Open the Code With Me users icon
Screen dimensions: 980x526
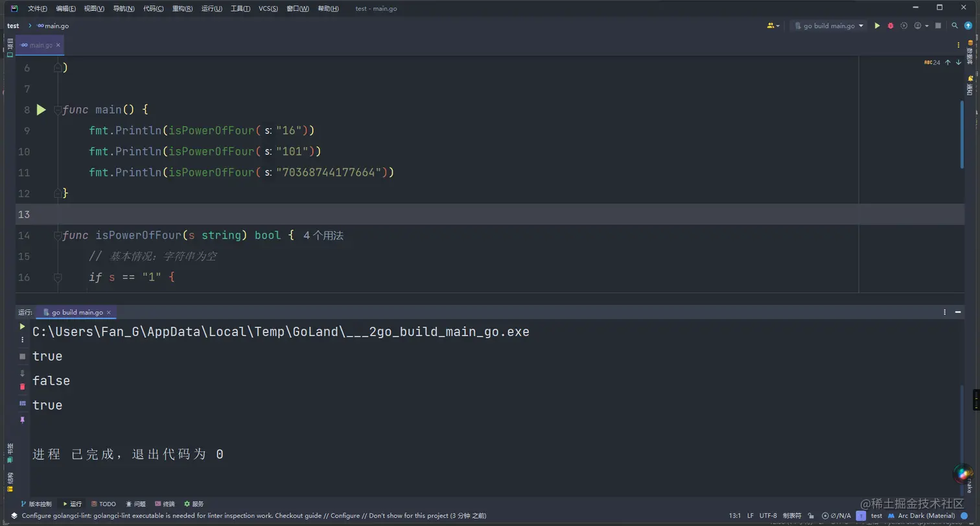pyautogui.click(x=771, y=26)
